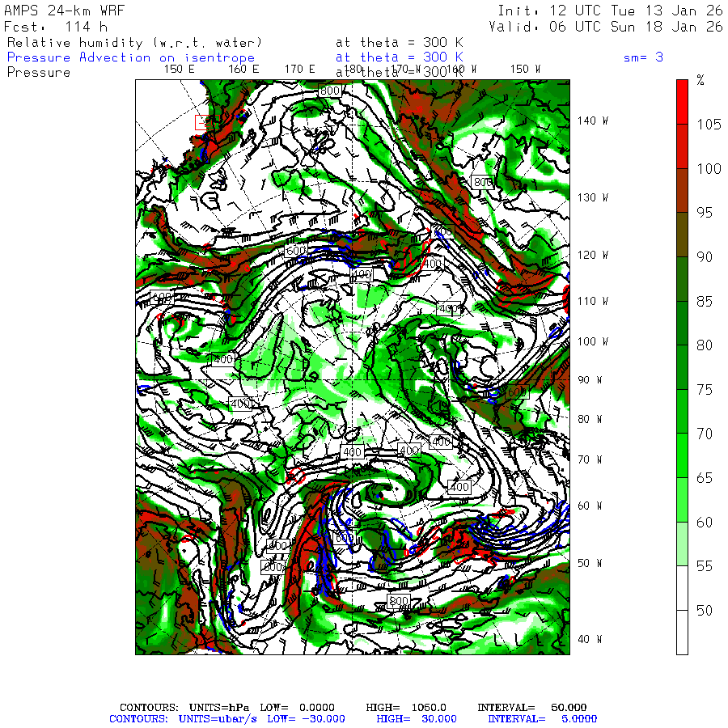The image size is (728, 728).
Task: Click the '90 W' longitude label
Action: (x=590, y=380)
